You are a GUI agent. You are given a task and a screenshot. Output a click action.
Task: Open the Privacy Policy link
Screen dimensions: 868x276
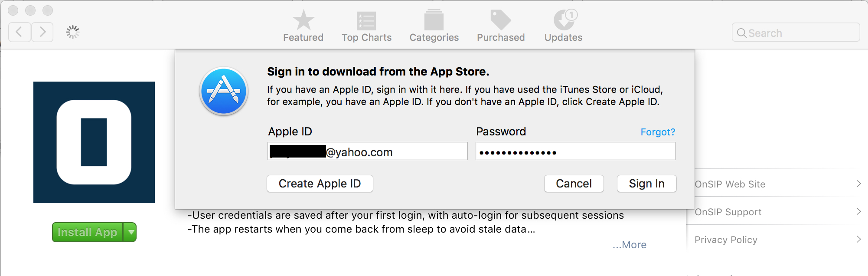click(726, 240)
